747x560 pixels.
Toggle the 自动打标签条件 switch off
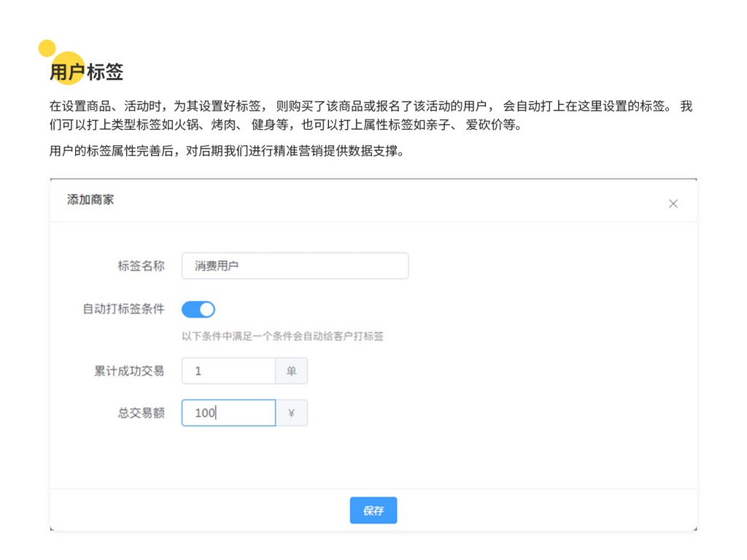click(198, 309)
